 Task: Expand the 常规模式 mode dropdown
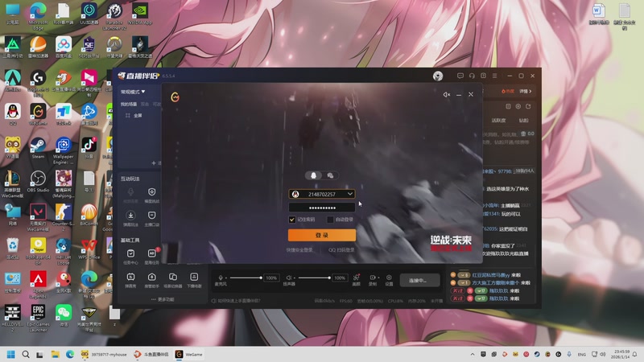click(133, 92)
